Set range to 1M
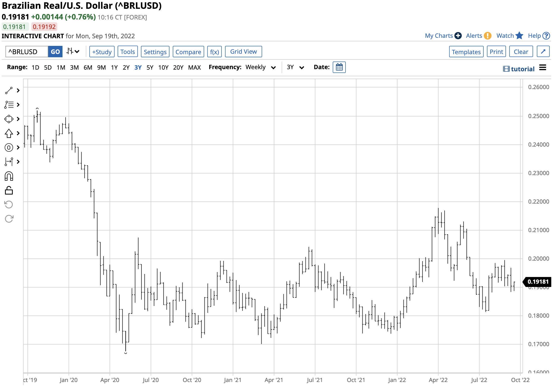The width and height of the screenshot is (558, 392). pyautogui.click(x=61, y=67)
